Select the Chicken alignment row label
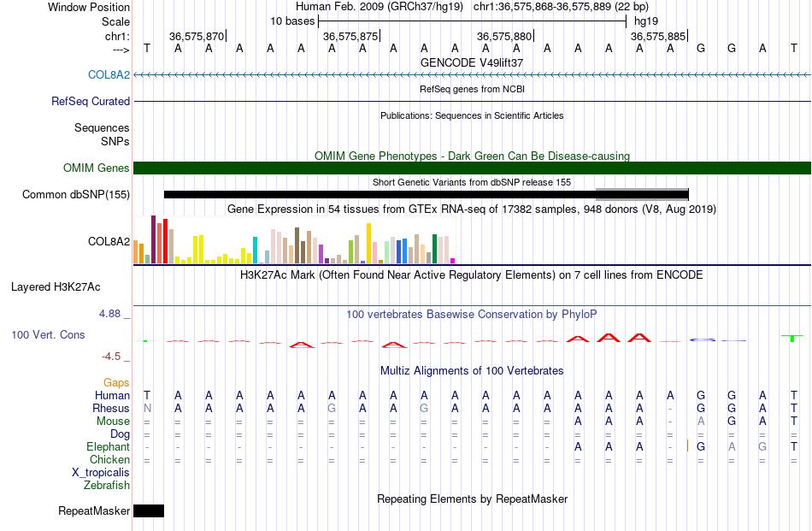The height and width of the screenshot is (531, 812). (109, 459)
